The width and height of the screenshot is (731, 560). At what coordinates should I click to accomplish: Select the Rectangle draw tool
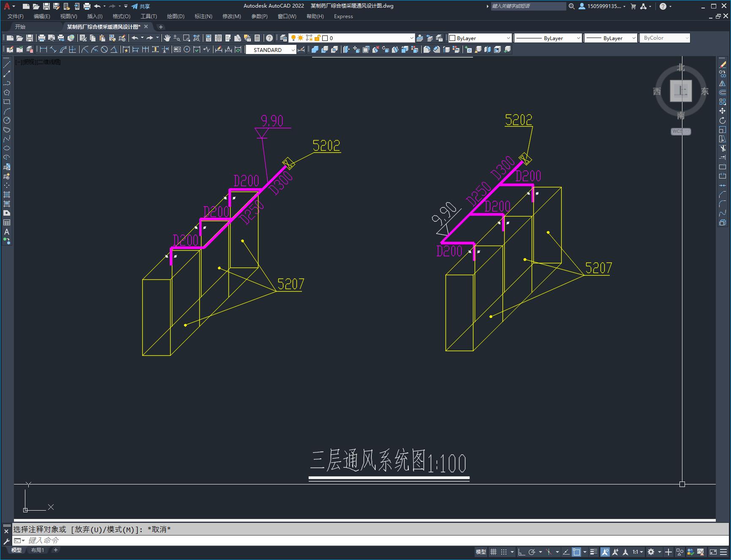point(7,102)
